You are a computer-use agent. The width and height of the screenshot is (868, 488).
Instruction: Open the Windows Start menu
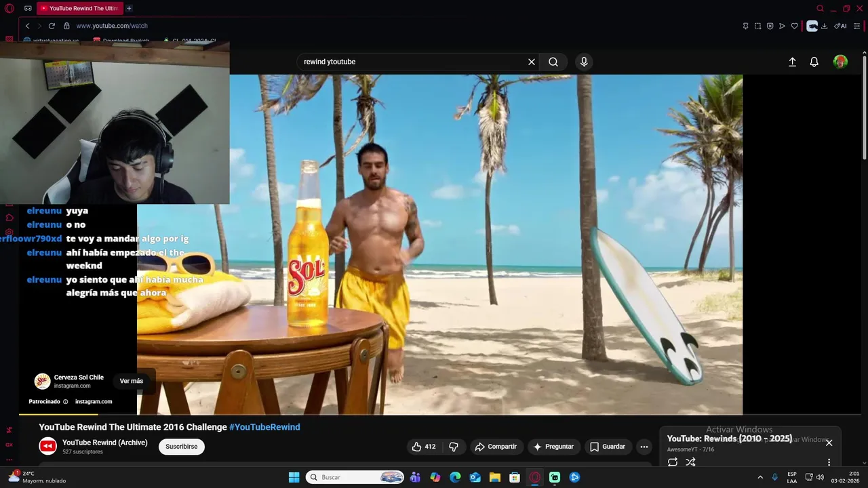click(x=294, y=477)
